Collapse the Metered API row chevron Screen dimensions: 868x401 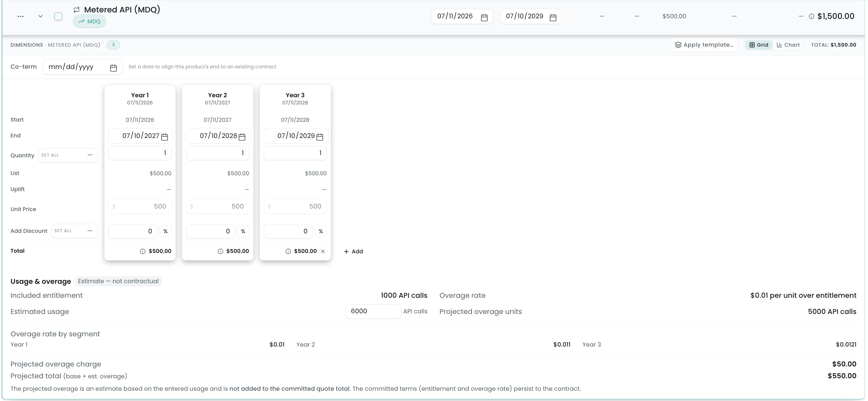pyautogui.click(x=40, y=16)
